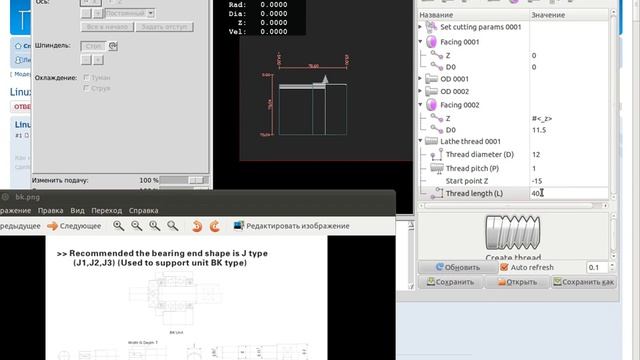Click the second zoom magnifier in bk.png viewer
The image size is (640, 360).
click(x=136, y=226)
